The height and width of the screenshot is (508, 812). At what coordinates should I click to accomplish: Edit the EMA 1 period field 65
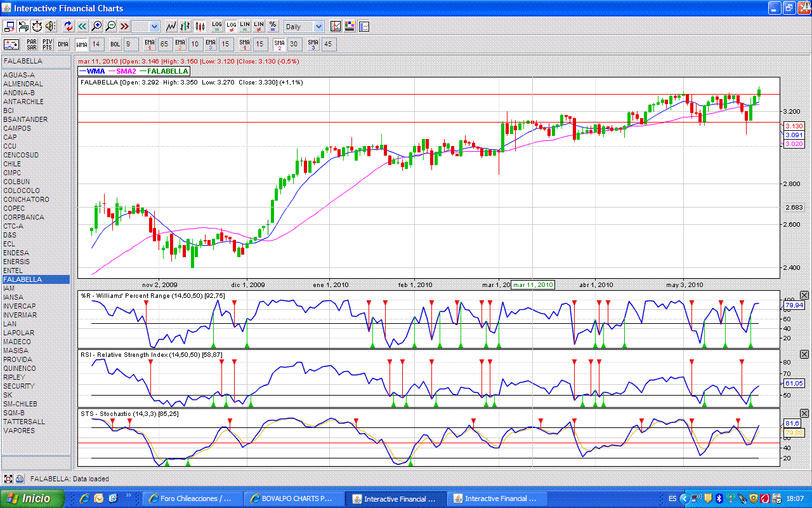tap(164, 44)
